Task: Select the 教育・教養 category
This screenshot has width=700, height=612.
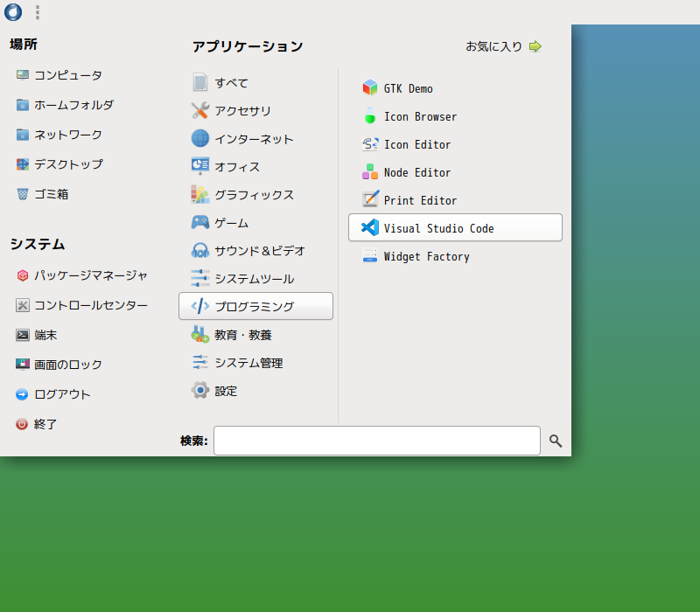Action: [x=255, y=335]
